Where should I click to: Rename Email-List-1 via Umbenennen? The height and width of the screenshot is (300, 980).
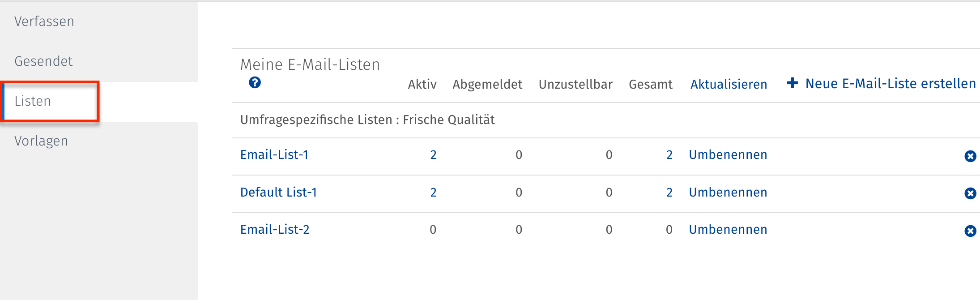point(728,155)
